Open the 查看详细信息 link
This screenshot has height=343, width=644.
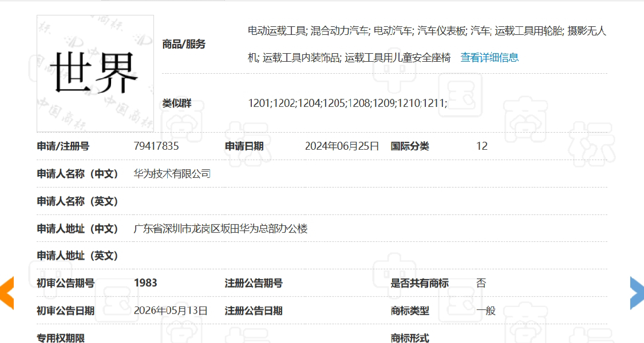[x=489, y=57]
